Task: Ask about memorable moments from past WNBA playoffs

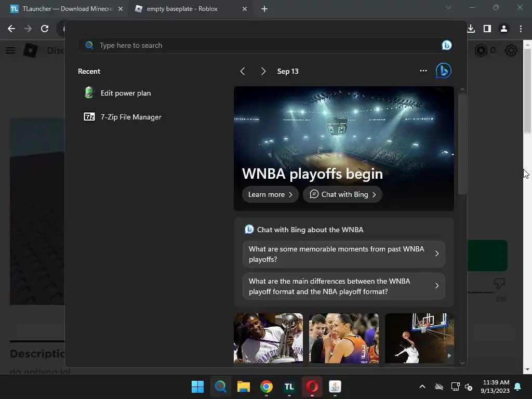Action: pos(344,254)
